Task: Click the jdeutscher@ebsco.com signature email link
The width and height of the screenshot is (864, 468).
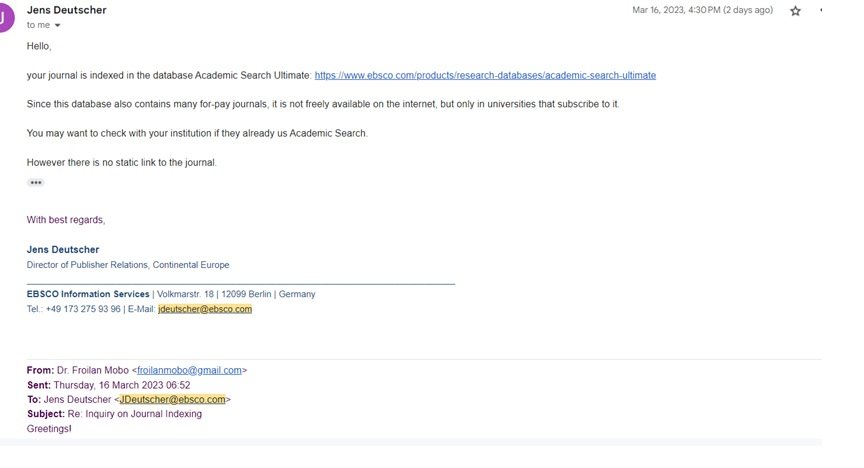Action: tap(205, 309)
